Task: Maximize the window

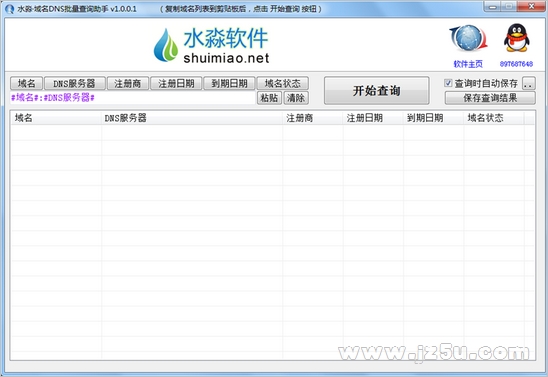Action: click(509, 6)
